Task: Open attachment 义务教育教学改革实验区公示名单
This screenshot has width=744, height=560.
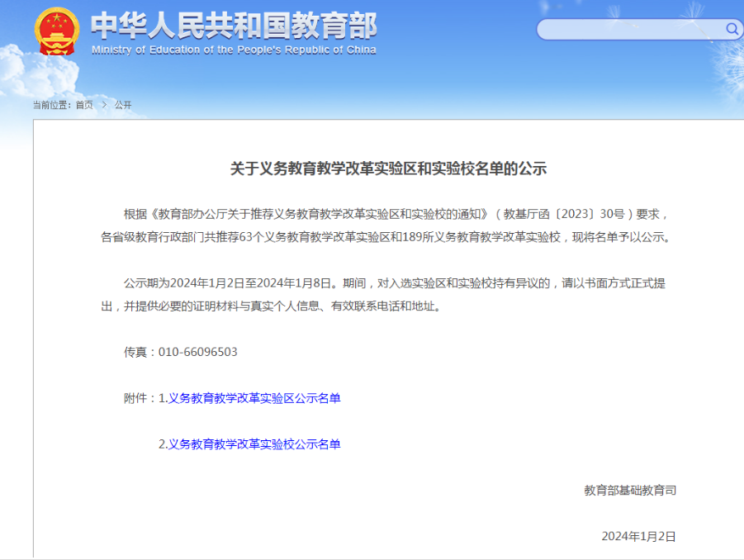Action: pyautogui.click(x=254, y=398)
